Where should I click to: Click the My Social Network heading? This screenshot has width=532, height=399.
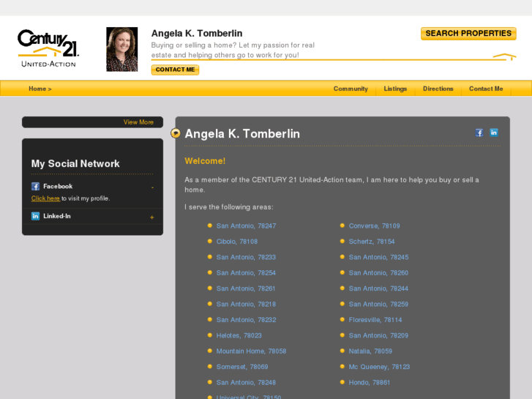click(75, 163)
